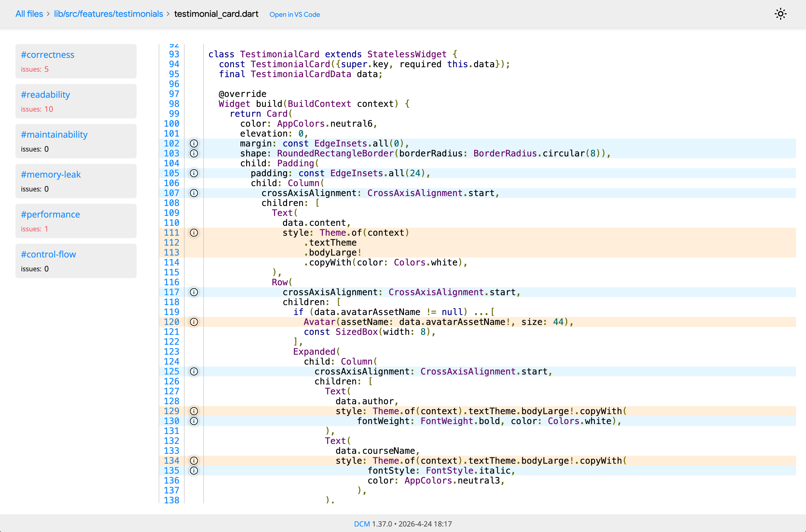Open the info icon next to line 117
Viewport: 806px width, 532px height.
(194, 292)
